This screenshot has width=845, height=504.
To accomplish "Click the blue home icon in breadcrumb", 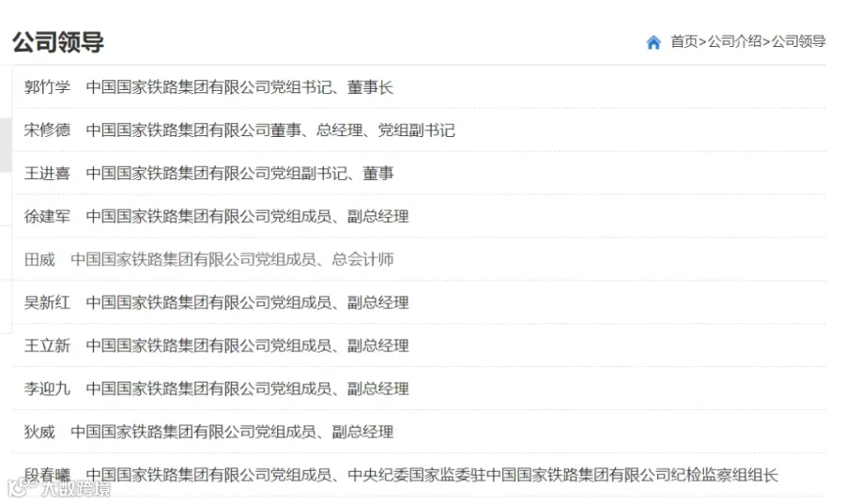I will 653,42.
